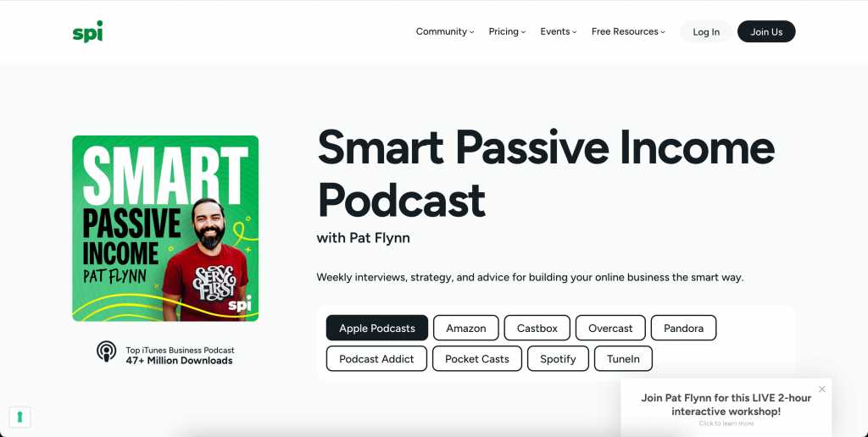
Task: Click 'Top iTunes Business Podcast' text
Action: 180,350
